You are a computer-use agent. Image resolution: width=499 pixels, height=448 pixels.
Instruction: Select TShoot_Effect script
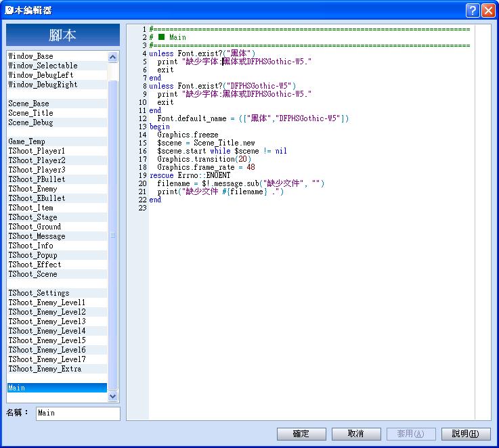pos(57,265)
